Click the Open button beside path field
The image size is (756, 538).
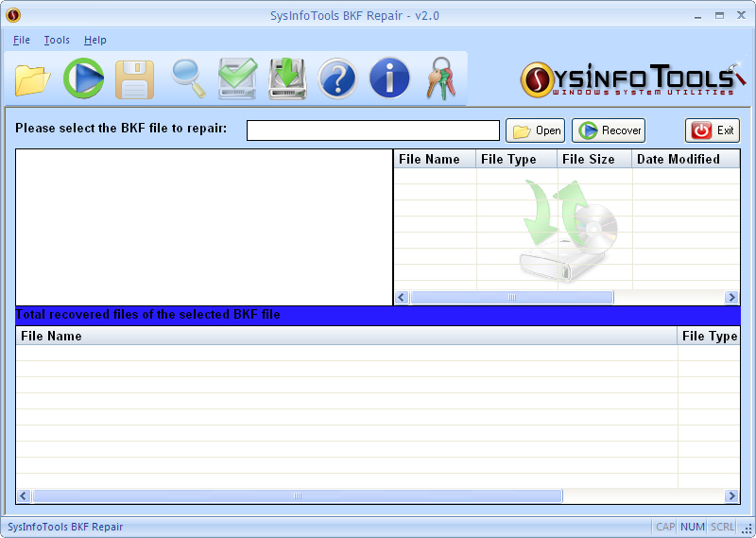[x=535, y=130]
